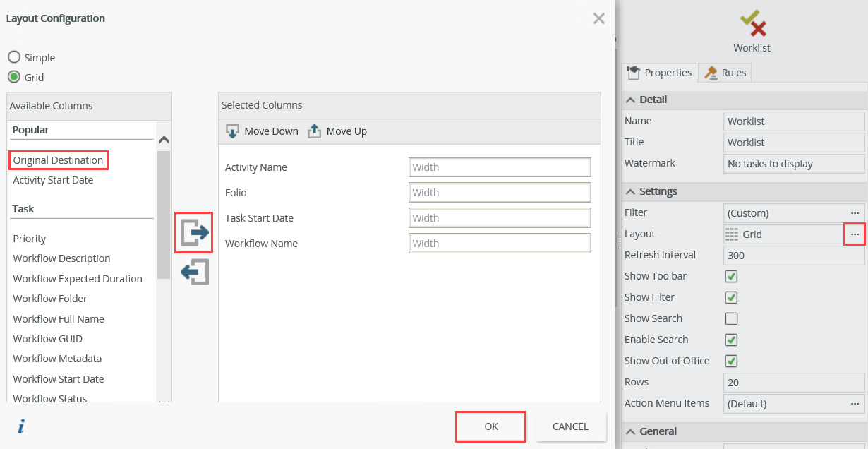The width and height of the screenshot is (868, 449).
Task: Open the Filter ellipsis button
Action: click(855, 212)
